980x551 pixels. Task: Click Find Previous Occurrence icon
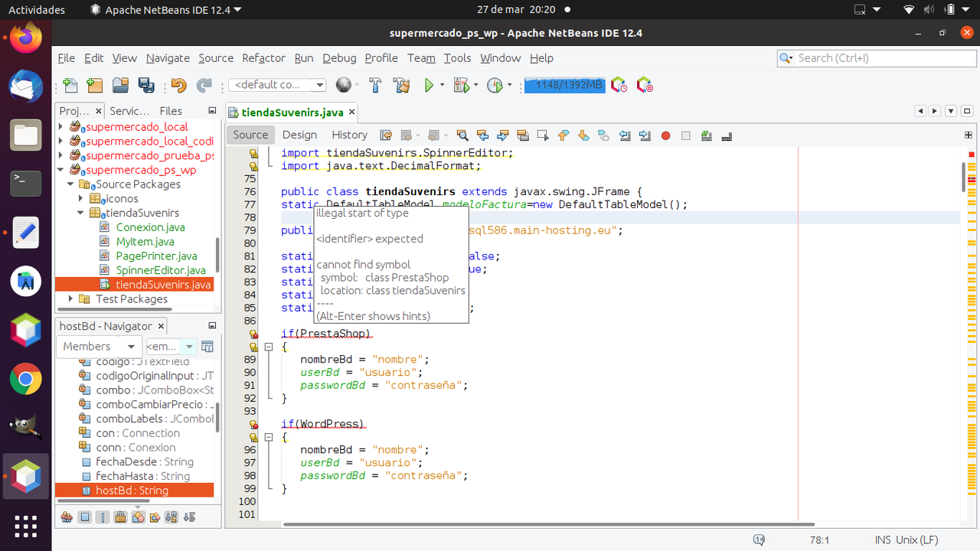pos(482,135)
